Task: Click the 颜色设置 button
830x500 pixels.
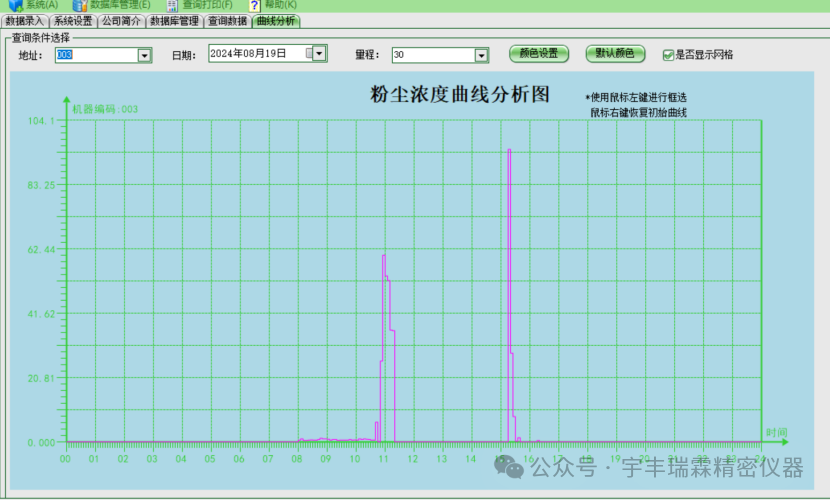Action: (539, 53)
